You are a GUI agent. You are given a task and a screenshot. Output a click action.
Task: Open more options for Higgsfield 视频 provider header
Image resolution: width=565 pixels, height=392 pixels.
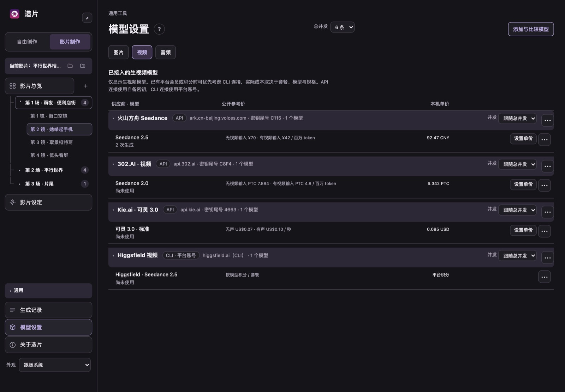[x=547, y=258]
